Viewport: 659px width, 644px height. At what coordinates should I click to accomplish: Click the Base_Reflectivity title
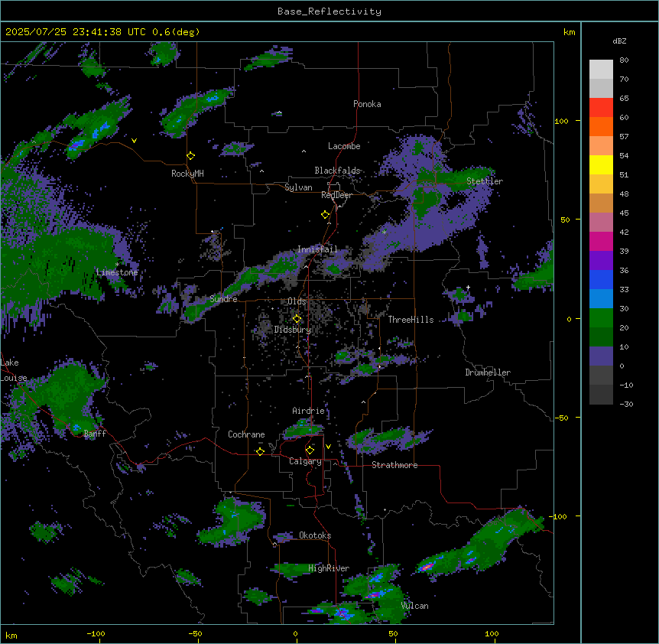pyautogui.click(x=329, y=11)
